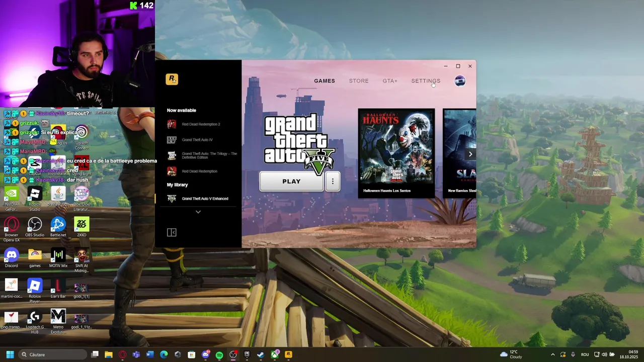Go to the GTA+ tab
The height and width of the screenshot is (362, 644).
click(390, 81)
